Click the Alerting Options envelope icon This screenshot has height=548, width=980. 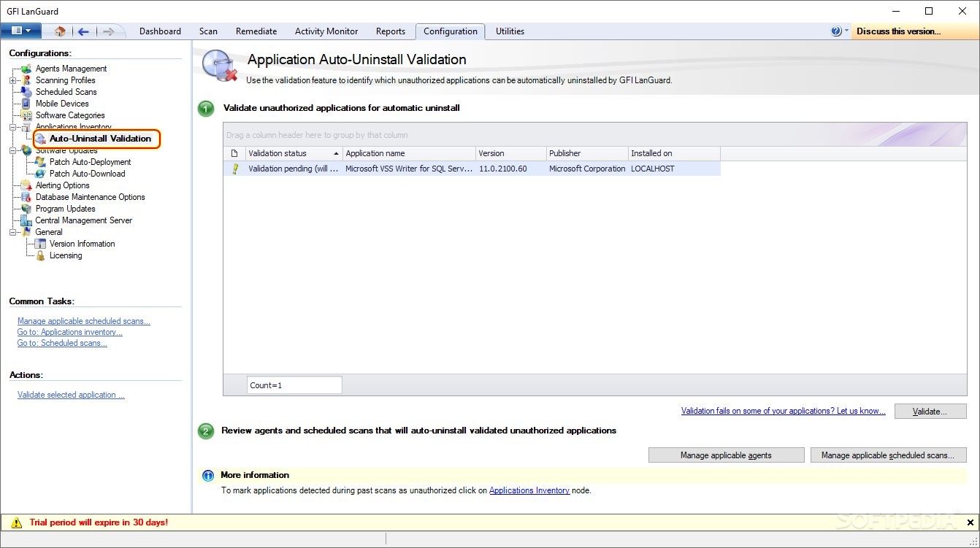coord(27,185)
